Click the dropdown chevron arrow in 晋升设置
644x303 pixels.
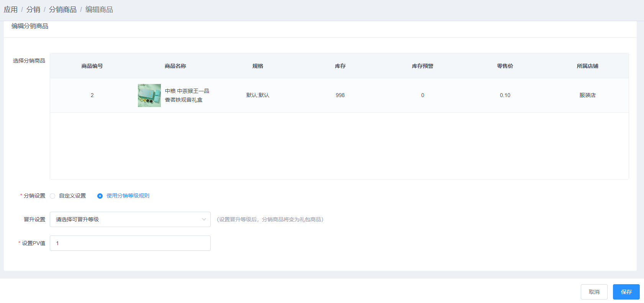204,219
